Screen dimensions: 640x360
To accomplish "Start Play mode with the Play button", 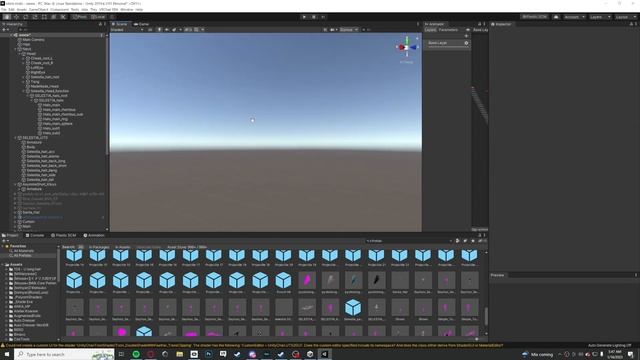I will tap(304, 17).
